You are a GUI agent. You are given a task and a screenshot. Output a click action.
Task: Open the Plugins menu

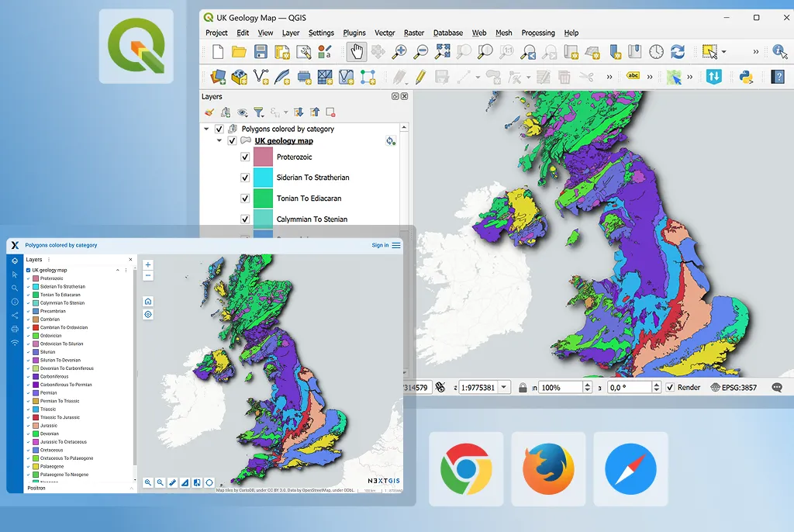point(354,33)
